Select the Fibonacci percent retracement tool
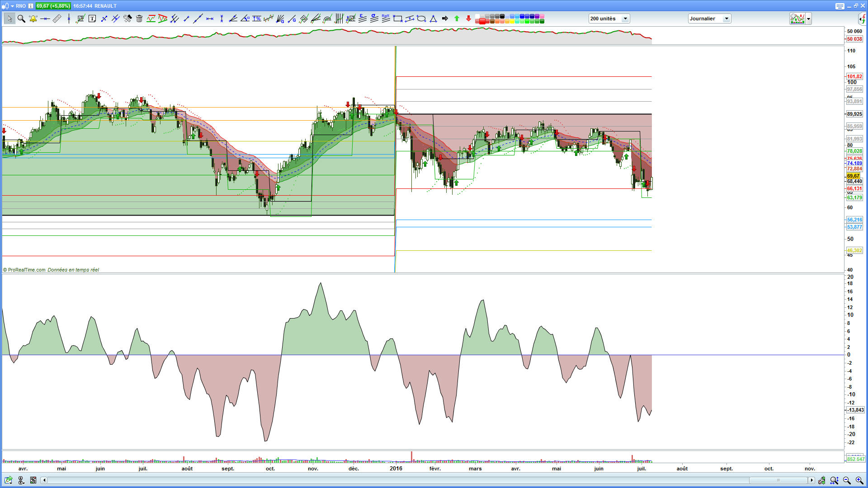Viewport: 868px width, 488px height. pos(257,19)
